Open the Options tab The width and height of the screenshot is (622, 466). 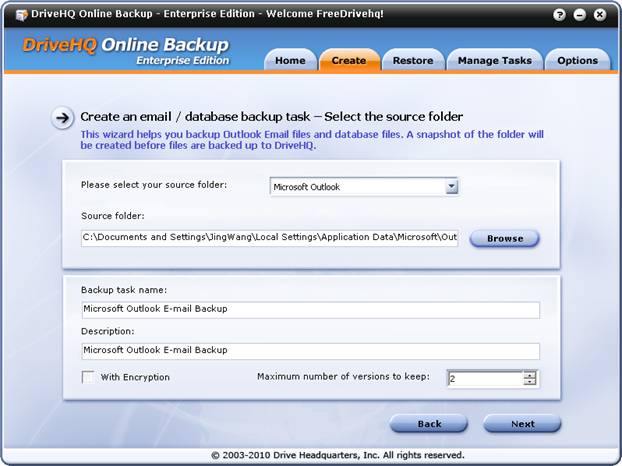pos(577,61)
